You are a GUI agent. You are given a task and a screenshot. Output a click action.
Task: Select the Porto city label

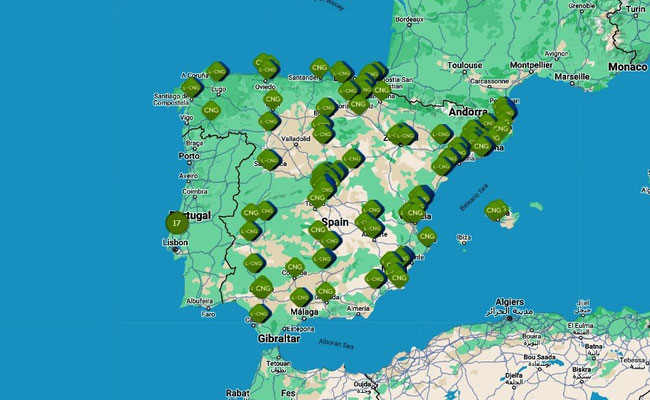tap(189, 156)
